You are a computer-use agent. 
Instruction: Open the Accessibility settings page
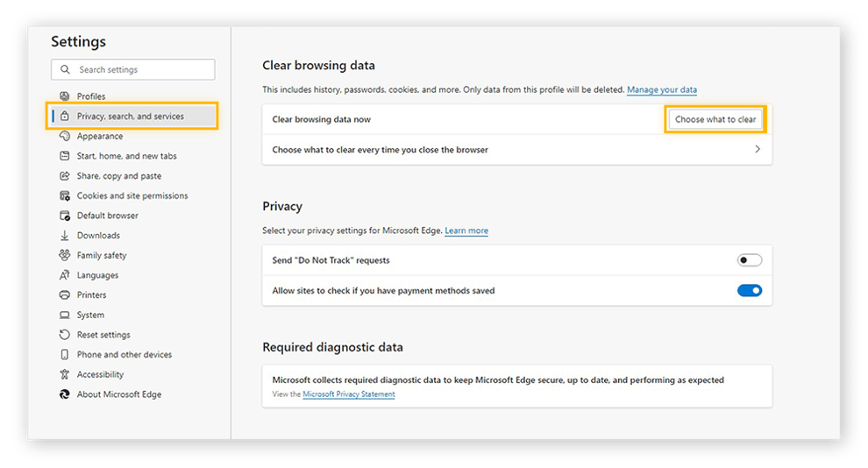pyautogui.click(x=100, y=374)
